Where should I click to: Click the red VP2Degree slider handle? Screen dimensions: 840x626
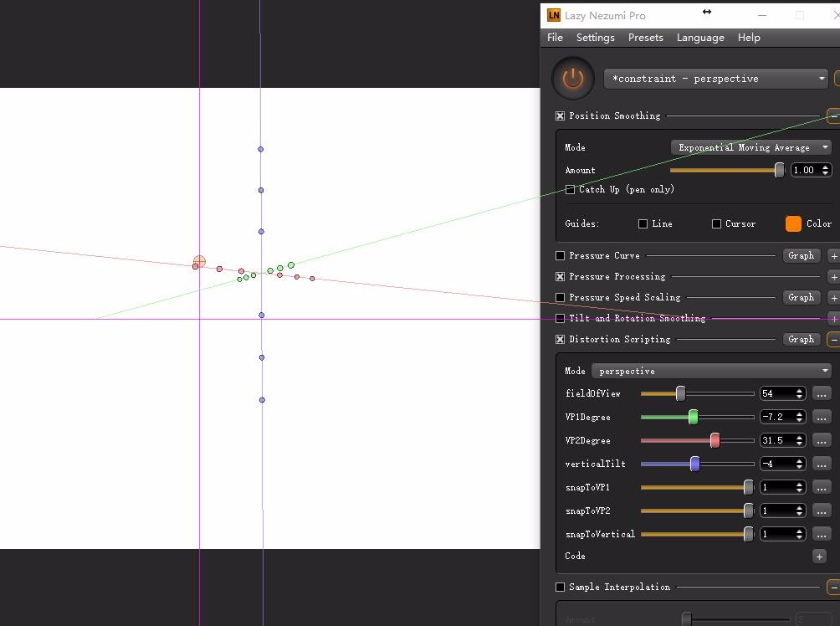(x=715, y=440)
